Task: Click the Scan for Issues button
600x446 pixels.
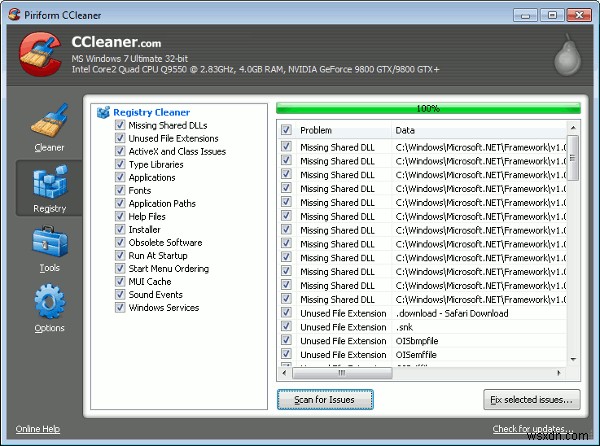Action: click(325, 400)
